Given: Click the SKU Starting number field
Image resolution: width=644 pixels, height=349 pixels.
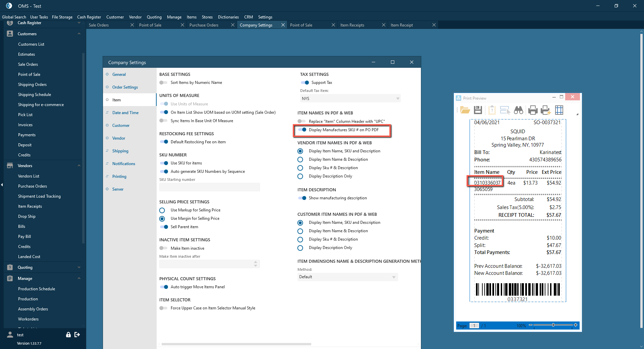Looking at the screenshot, I should (x=209, y=187).
